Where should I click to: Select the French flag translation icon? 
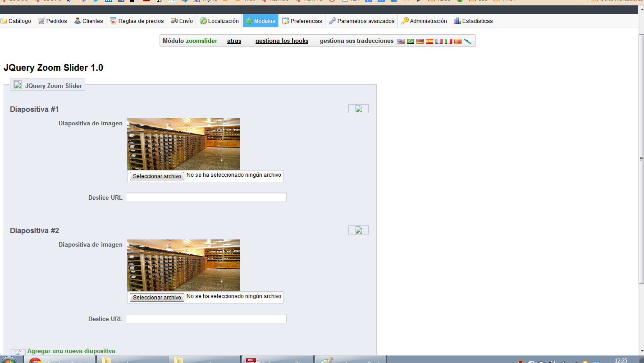[439, 41]
